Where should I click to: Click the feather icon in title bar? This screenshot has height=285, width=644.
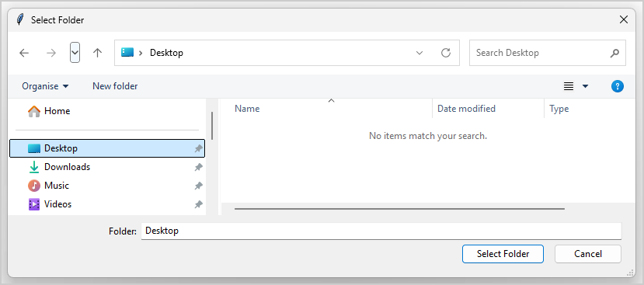pyautogui.click(x=19, y=19)
